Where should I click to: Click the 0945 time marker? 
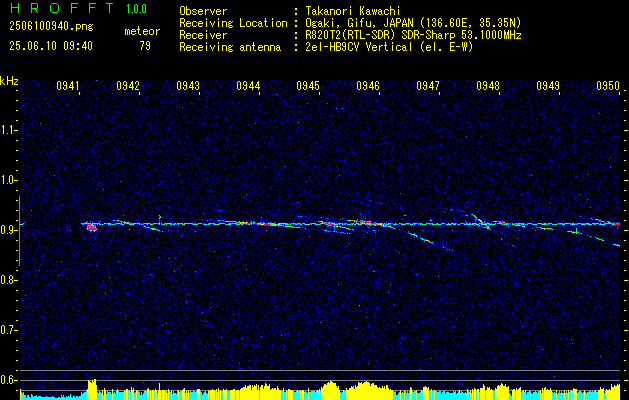pyautogui.click(x=308, y=86)
